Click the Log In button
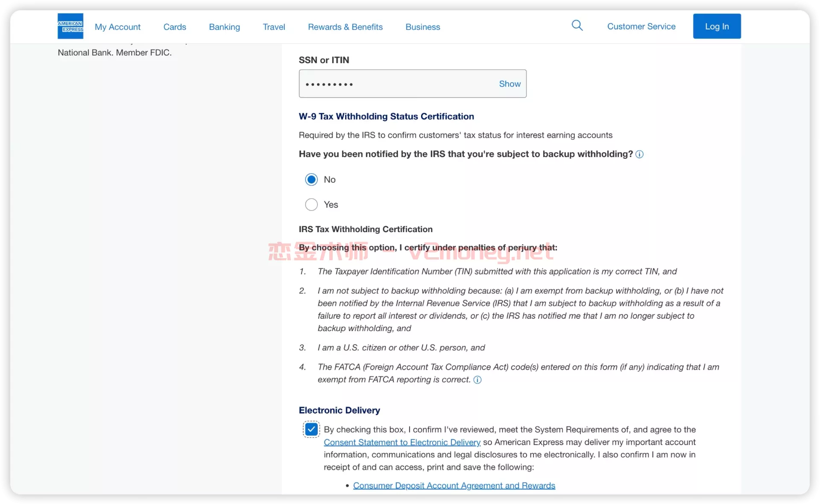Image resolution: width=820 pixels, height=504 pixels. [x=717, y=26]
